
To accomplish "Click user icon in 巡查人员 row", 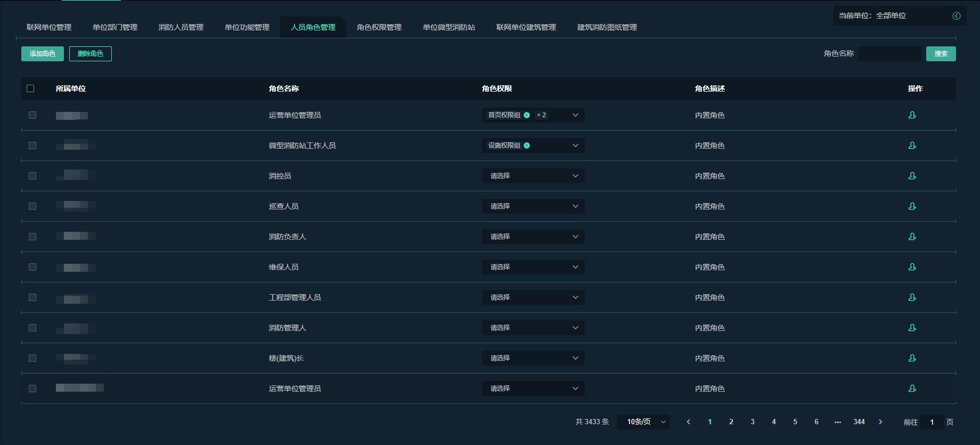I will (912, 206).
